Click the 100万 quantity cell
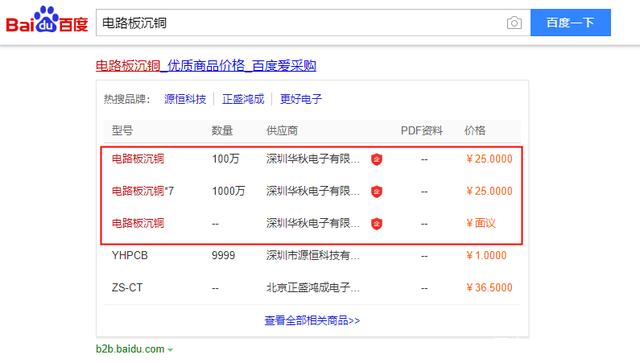Image resolution: width=640 pixels, height=363 pixels. point(226,159)
